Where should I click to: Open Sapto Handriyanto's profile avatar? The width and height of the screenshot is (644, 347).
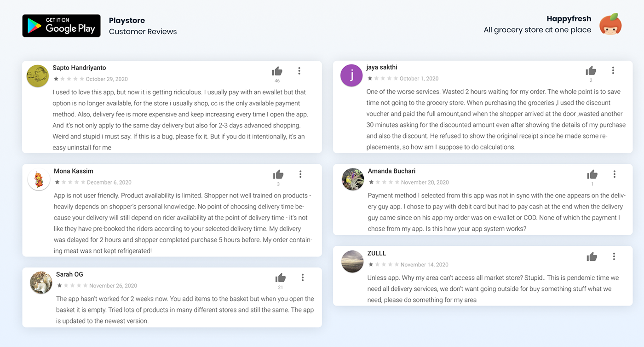[x=38, y=76]
